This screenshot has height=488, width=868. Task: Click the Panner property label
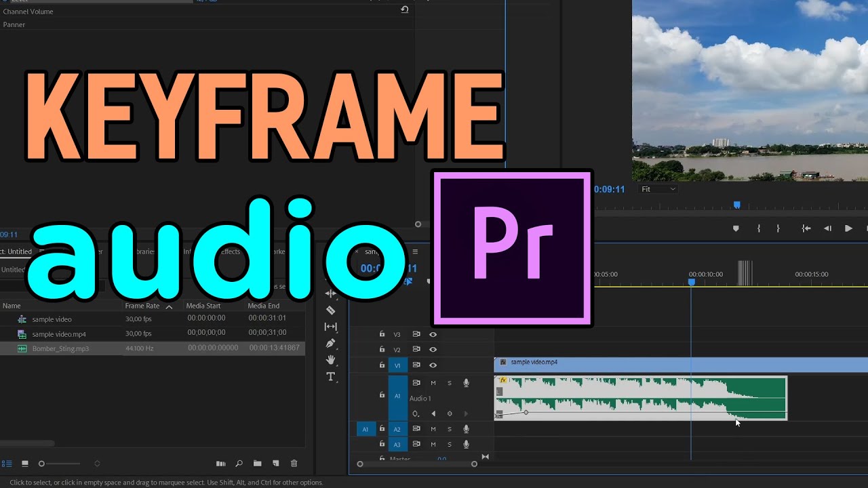(x=14, y=24)
